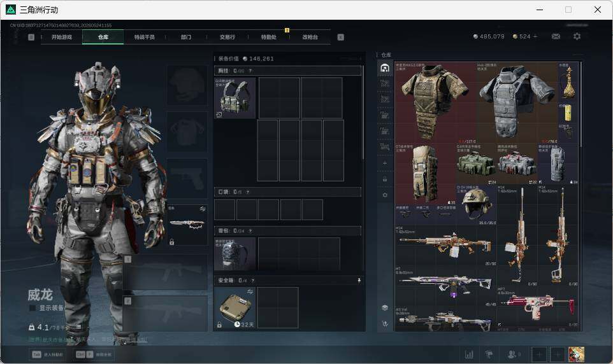This screenshot has width=613, height=364.
Task: Click the stack-layers sort icon in stash sidebar
Action: (x=385, y=308)
